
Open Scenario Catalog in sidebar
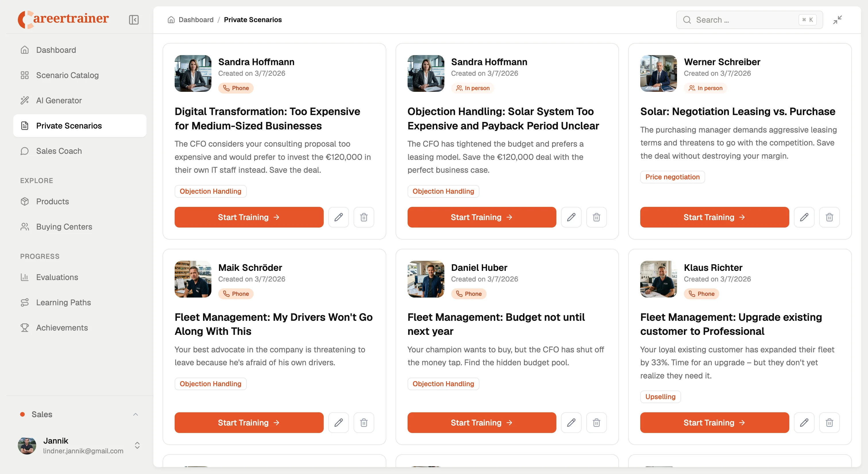coord(80,75)
